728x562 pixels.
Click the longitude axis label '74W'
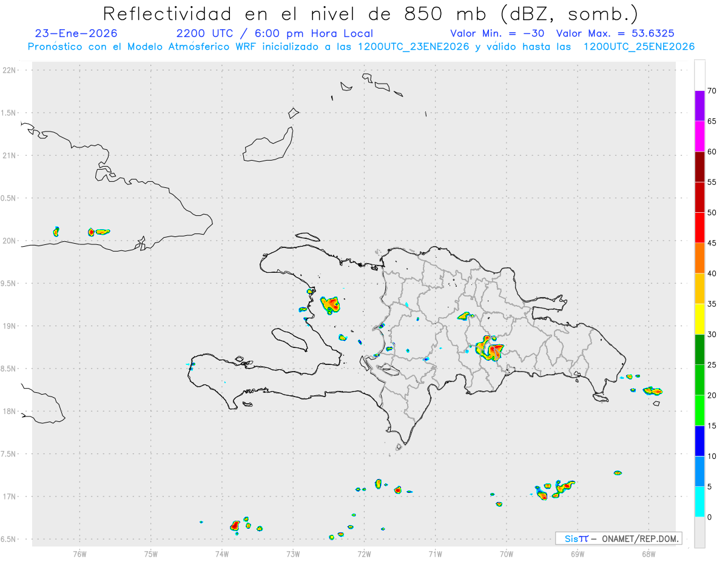point(222,553)
